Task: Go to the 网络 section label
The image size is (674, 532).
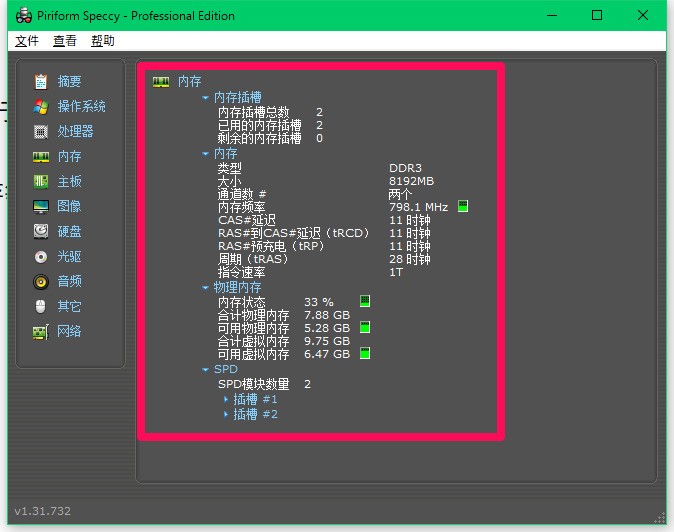Action: click(x=70, y=331)
